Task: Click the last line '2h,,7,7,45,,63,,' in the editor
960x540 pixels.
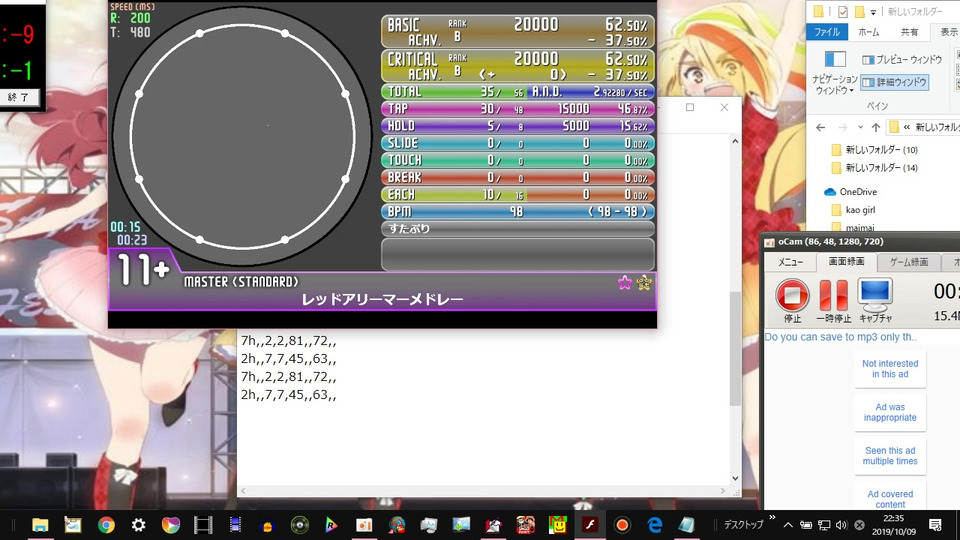Action: click(x=288, y=394)
